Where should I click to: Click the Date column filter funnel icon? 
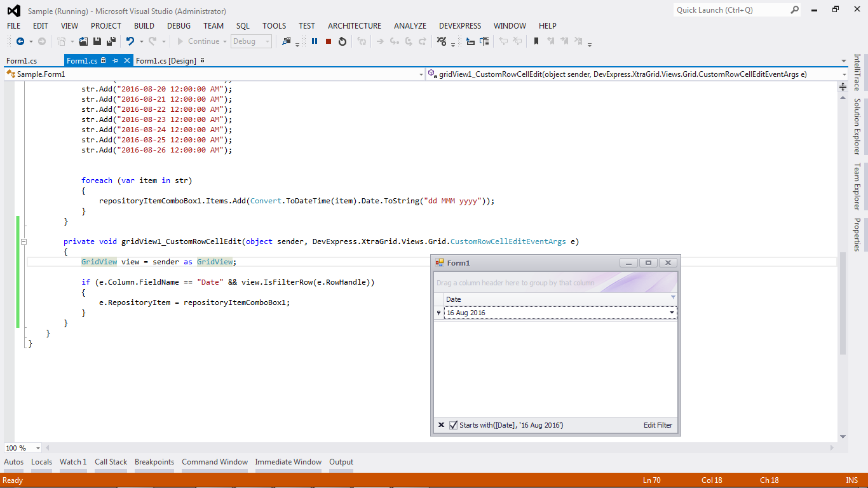673,297
